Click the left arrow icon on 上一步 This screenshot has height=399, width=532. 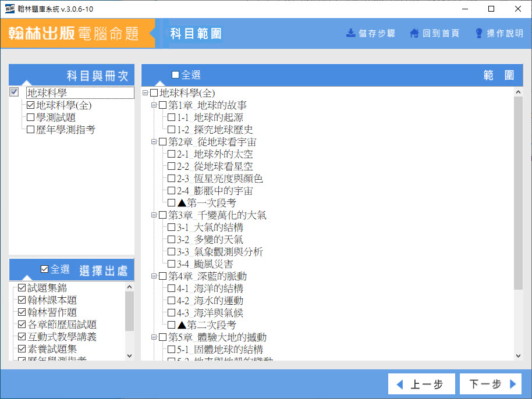pos(400,384)
